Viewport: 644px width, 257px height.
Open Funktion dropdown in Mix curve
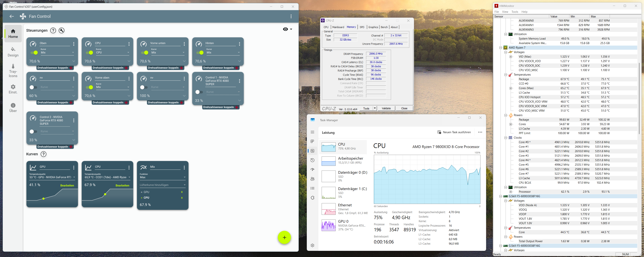(163, 177)
